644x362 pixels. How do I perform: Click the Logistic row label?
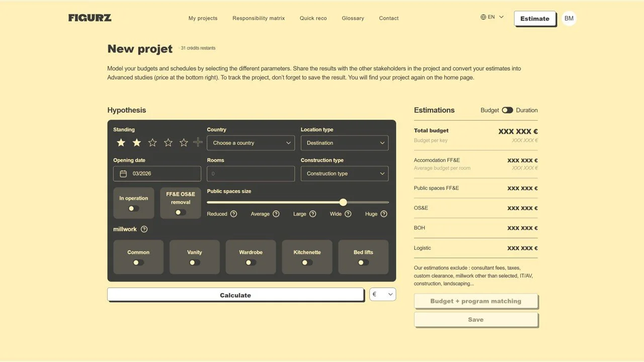point(423,248)
